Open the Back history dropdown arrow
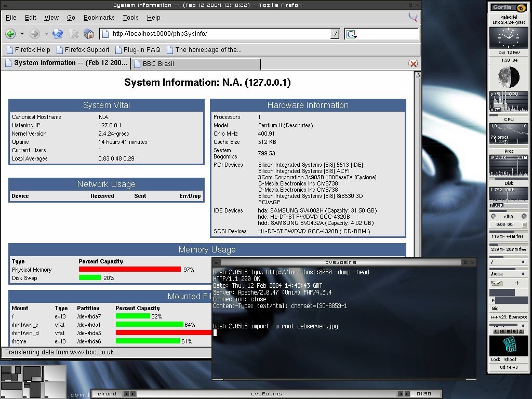532x399 pixels. coord(22,34)
